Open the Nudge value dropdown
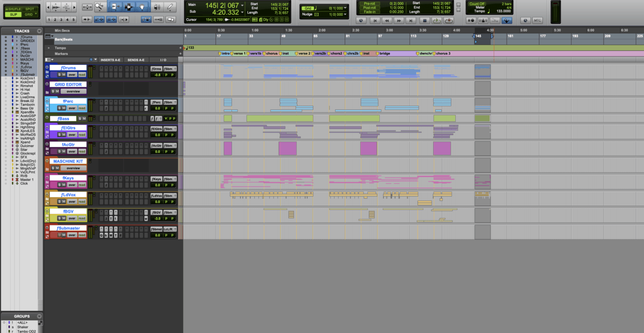Screen dimensions: 644x333 pos(345,14)
